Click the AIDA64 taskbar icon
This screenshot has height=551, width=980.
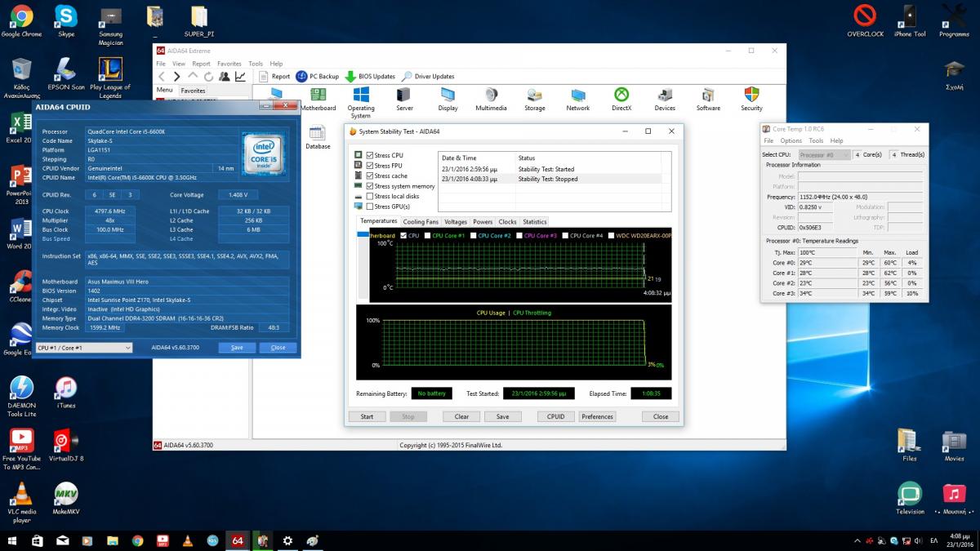[x=238, y=540]
